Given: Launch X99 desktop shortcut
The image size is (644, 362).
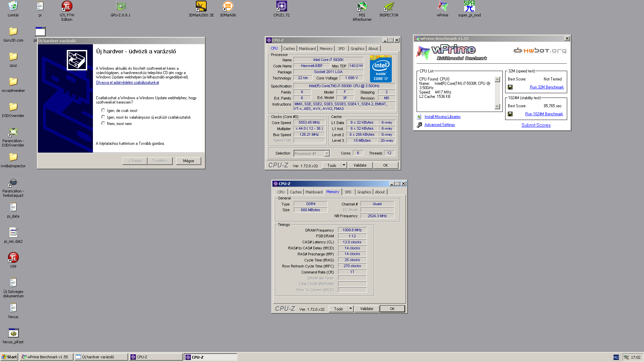Looking at the screenshot, I should [13, 260].
